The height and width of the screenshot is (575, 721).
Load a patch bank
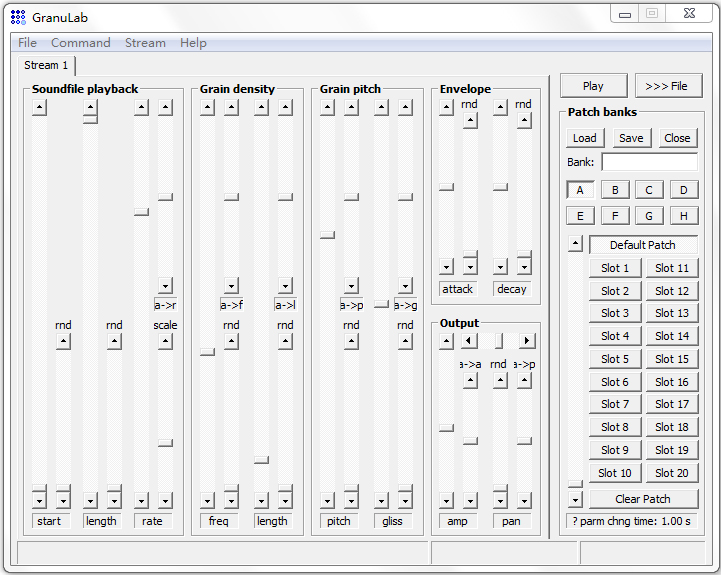click(x=584, y=138)
